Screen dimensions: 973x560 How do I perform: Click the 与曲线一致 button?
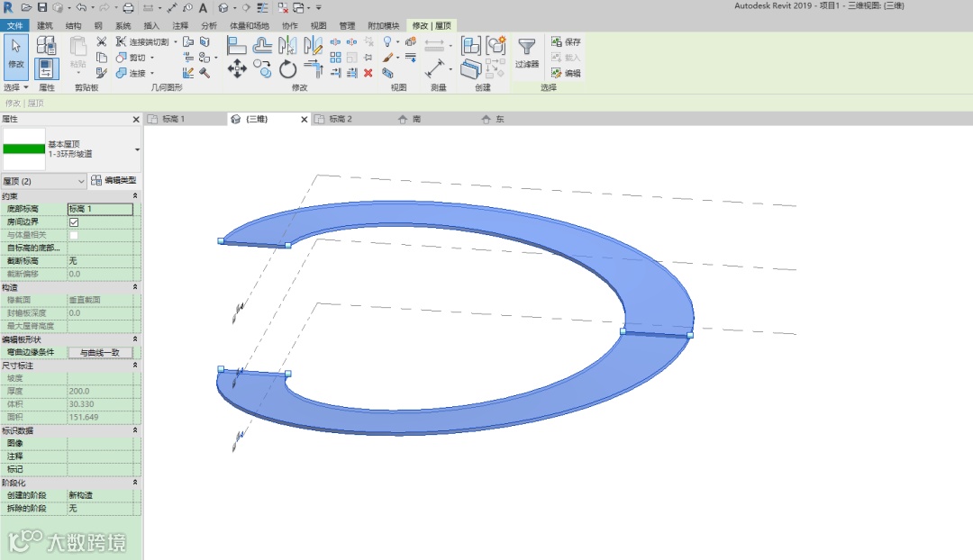click(100, 352)
